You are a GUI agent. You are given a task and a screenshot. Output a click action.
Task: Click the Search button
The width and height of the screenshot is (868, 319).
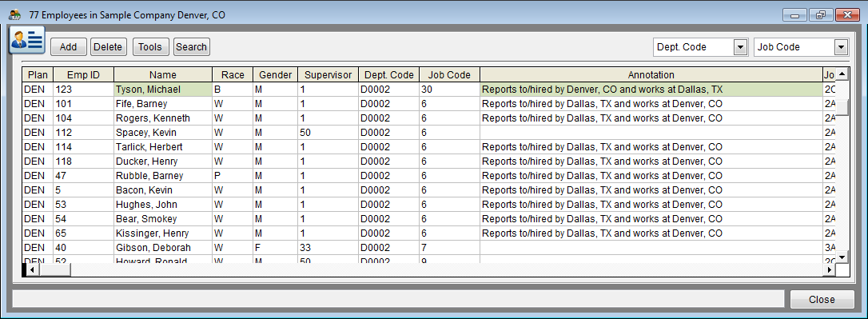pos(192,47)
